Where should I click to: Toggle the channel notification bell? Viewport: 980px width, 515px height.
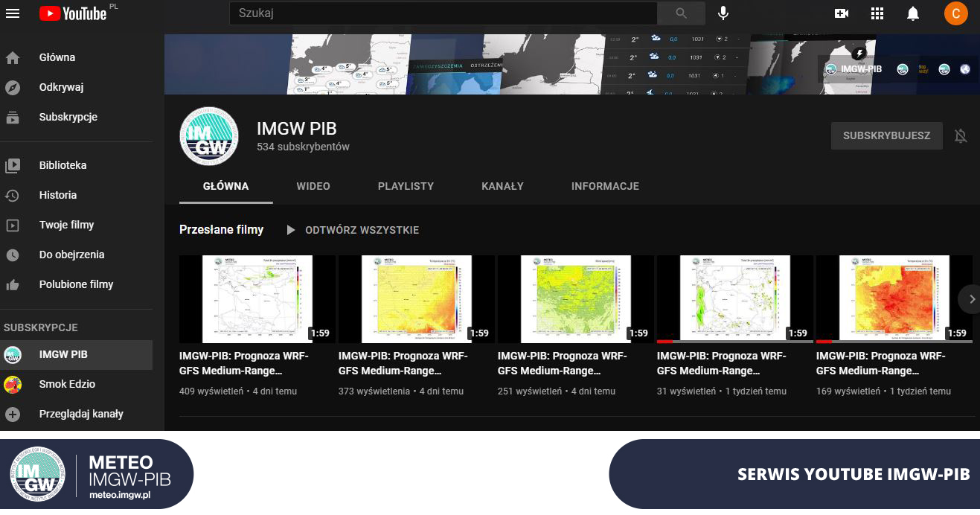(x=961, y=136)
